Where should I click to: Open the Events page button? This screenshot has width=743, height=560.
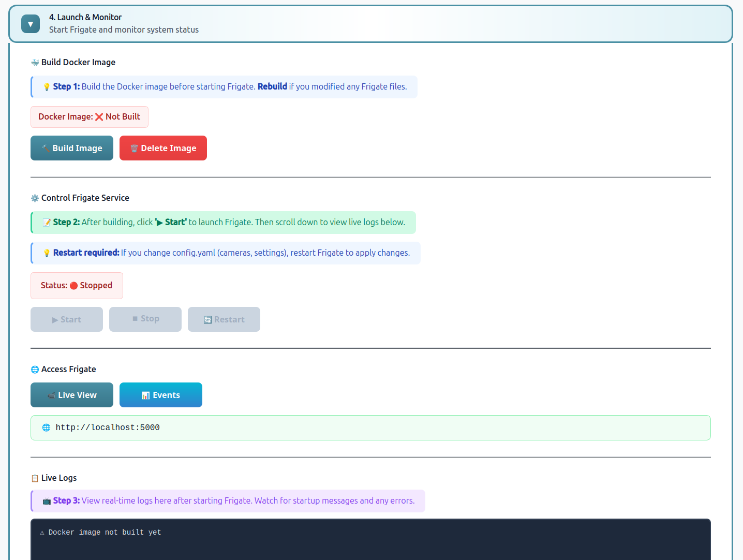pyautogui.click(x=160, y=395)
